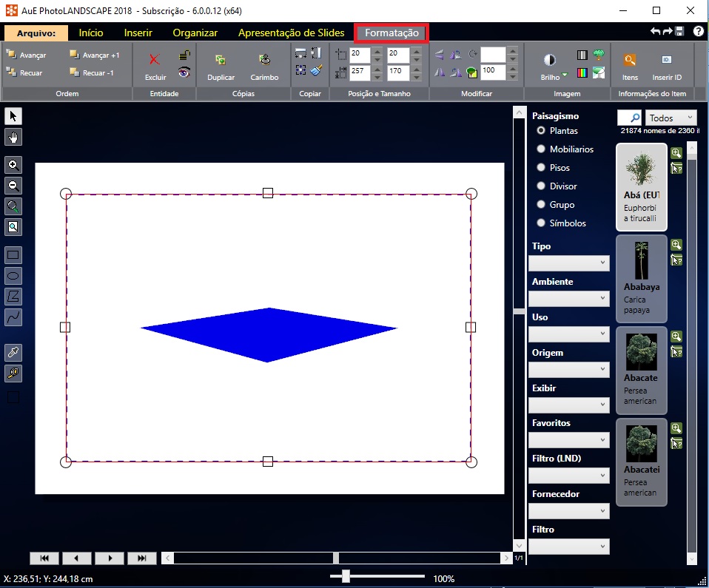Click the Excluir delete icon
The width and height of the screenshot is (709, 588).
(155, 61)
